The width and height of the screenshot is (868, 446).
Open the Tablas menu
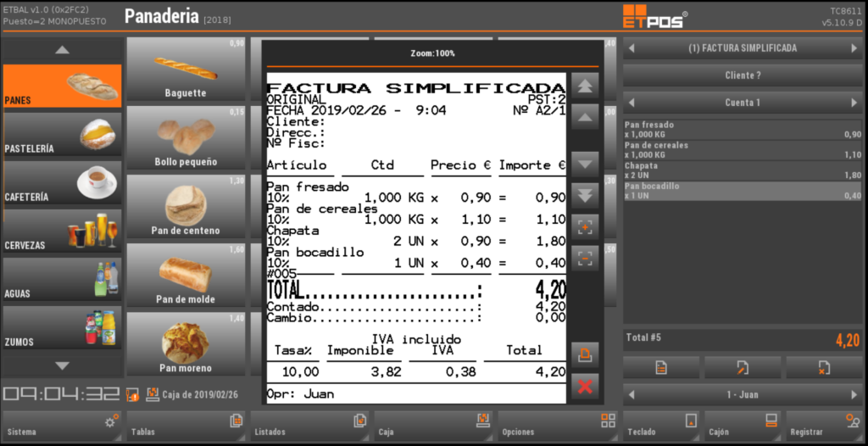(x=186, y=426)
